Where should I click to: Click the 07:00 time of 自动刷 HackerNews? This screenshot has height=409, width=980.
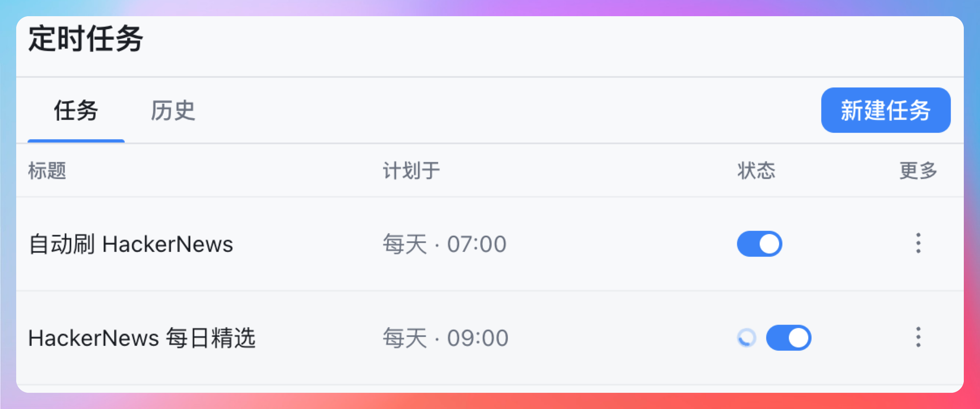pyautogui.click(x=477, y=244)
